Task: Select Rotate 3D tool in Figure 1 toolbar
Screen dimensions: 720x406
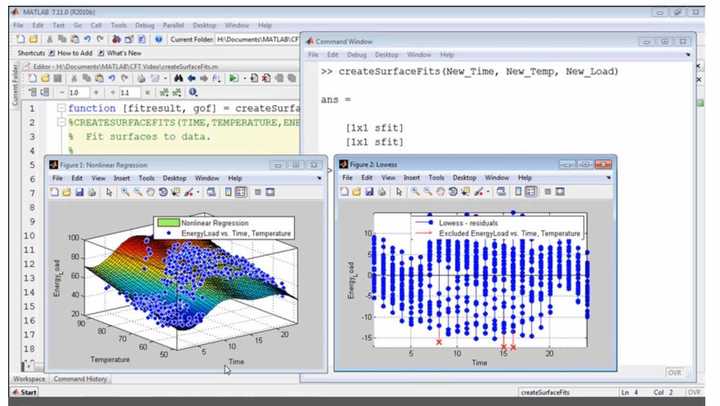Action: tap(163, 192)
